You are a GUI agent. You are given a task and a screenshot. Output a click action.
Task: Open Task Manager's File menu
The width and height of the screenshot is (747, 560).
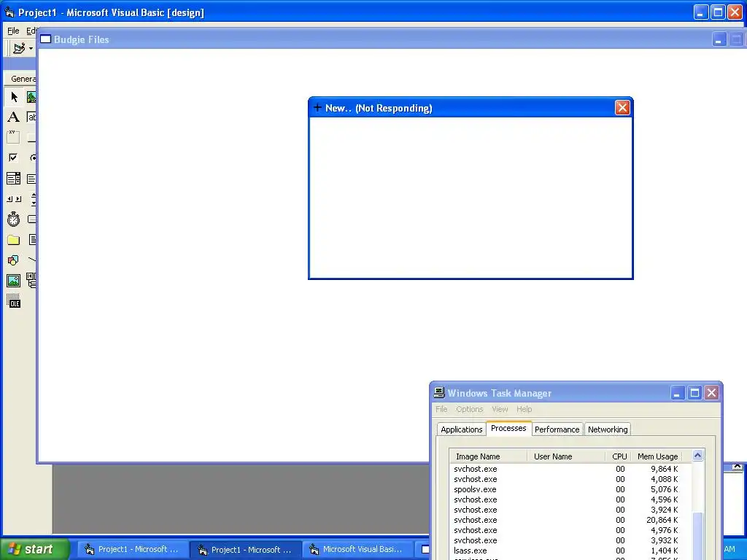coord(441,409)
